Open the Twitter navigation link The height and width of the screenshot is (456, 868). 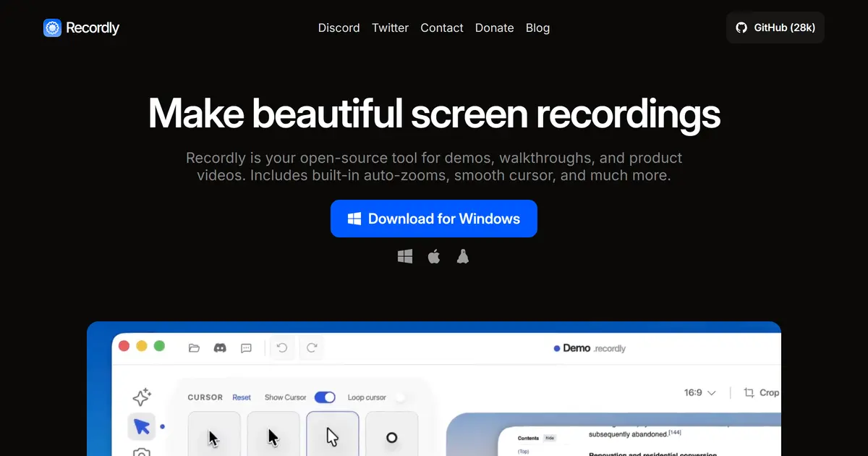(x=391, y=28)
